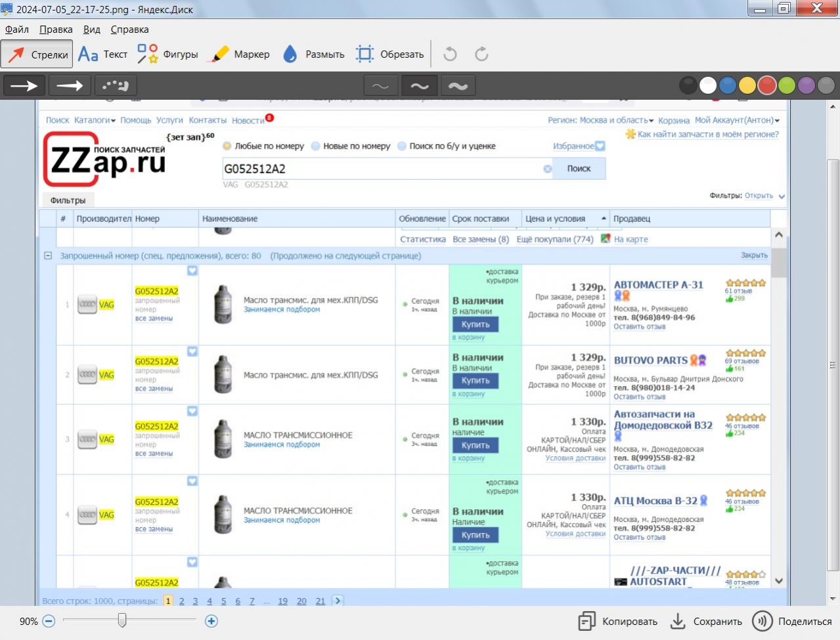Open the Файл menu
The image size is (840, 640).
[x=17, y=30]
